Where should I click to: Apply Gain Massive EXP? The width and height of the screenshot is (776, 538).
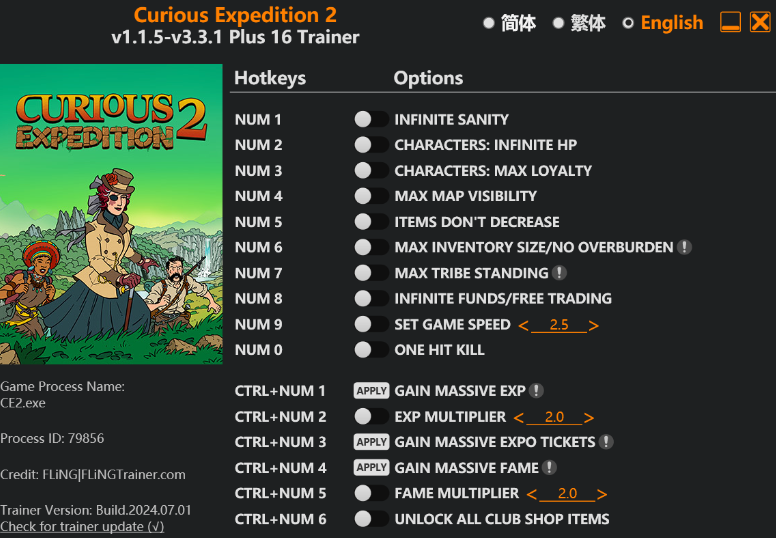[371, 391]
